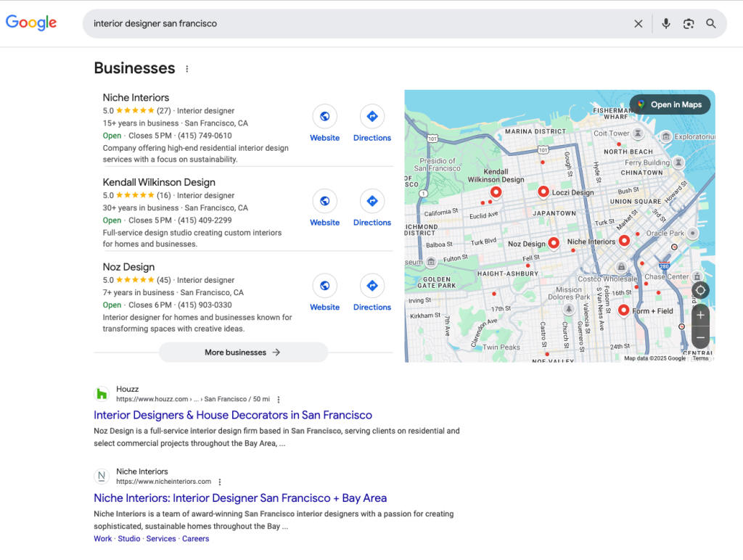This screenshot has width=743, height=560.
Task: Open Houzz Interior Designers result title
Action: (x=233, y=415)
